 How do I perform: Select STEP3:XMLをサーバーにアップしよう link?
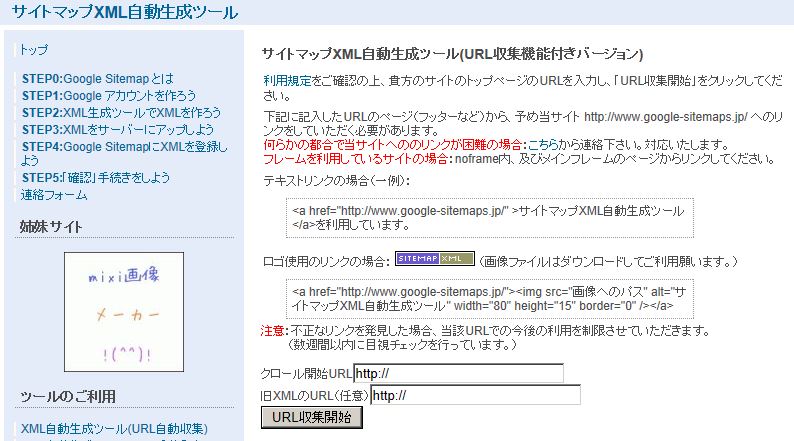point(117,129)
